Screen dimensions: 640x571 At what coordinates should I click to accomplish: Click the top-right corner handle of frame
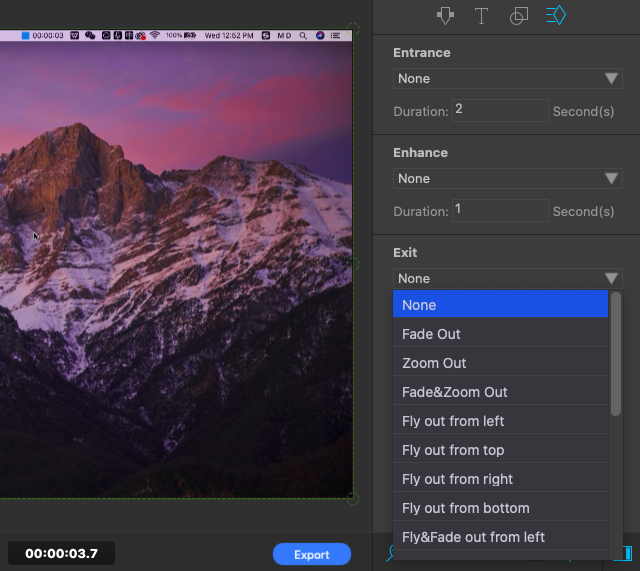[353, 30]
